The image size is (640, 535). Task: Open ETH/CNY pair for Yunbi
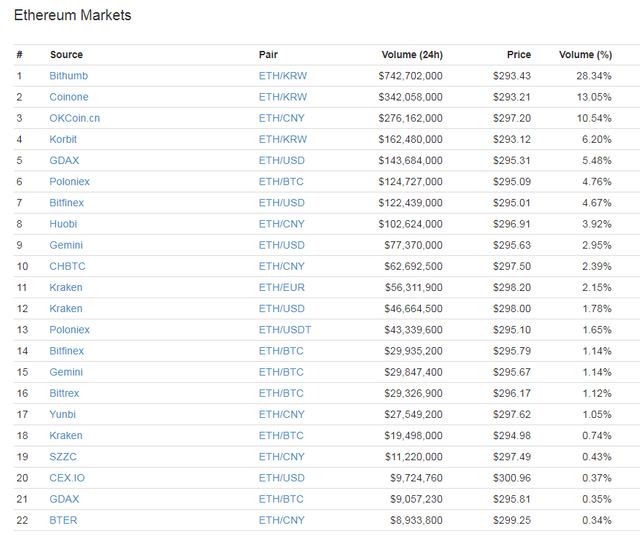point(282,415)
